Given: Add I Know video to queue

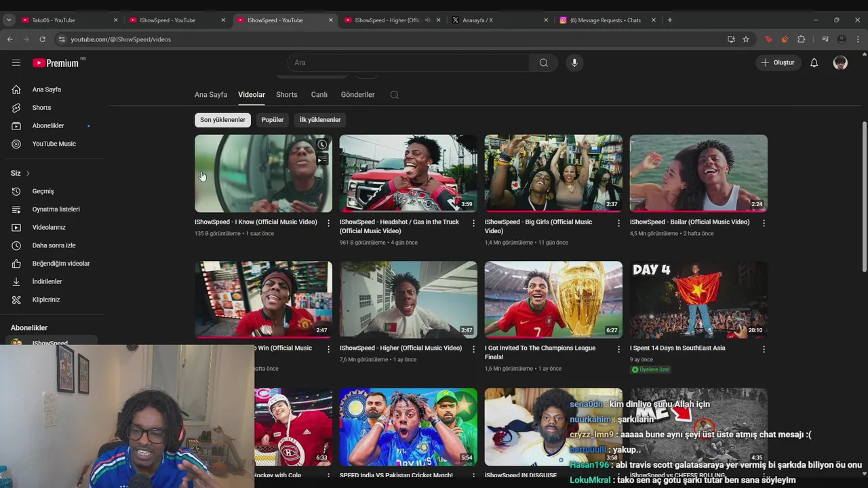Looking at the screenshot, I should coord(322,160).
